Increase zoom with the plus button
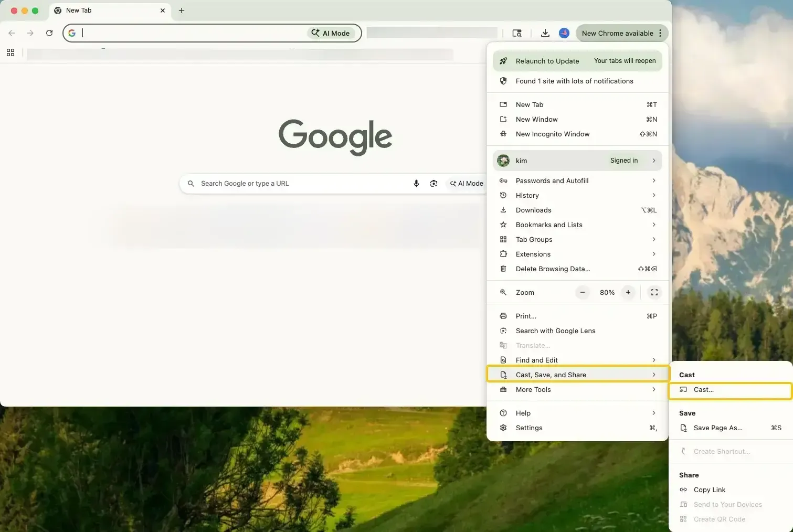Screen dimensions: 793x532 coord(628,293)
